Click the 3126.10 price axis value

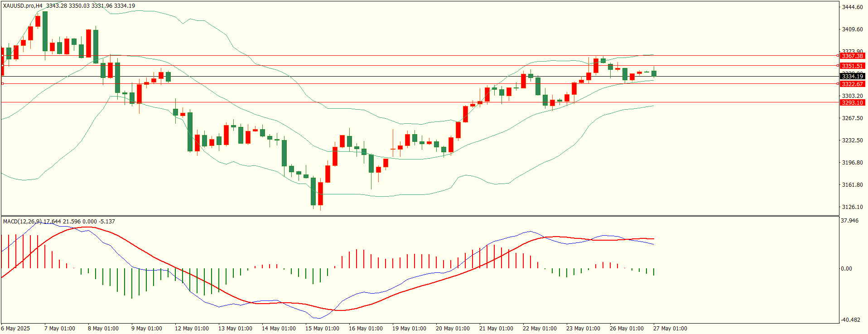pos(852,207)
